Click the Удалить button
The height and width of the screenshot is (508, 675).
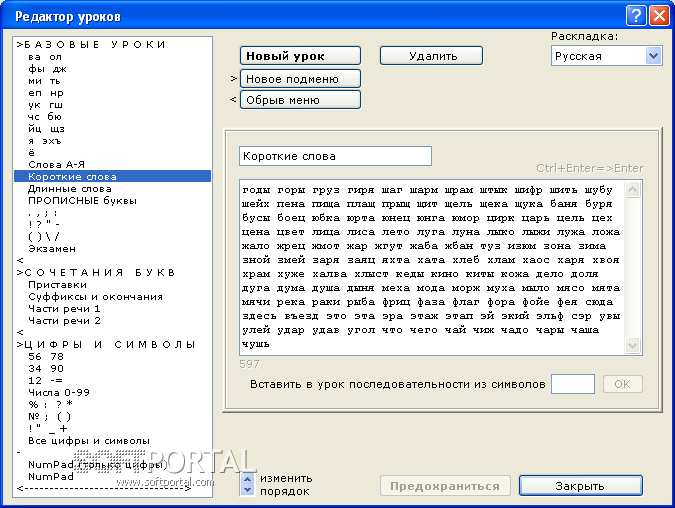pos(431,56)
